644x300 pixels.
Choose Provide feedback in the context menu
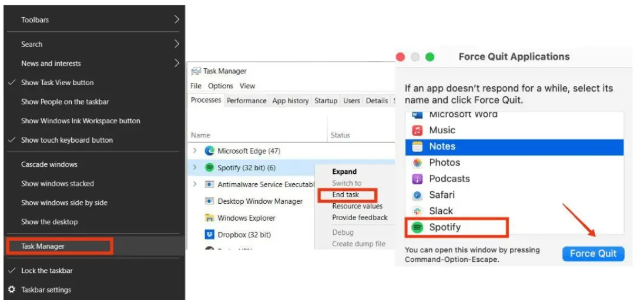tap(360, 217)
